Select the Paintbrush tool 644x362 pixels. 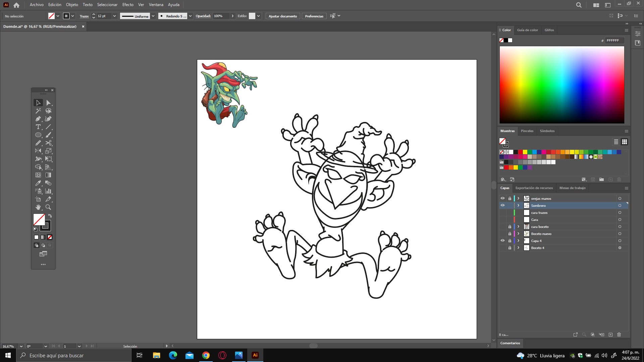point(48,135)
